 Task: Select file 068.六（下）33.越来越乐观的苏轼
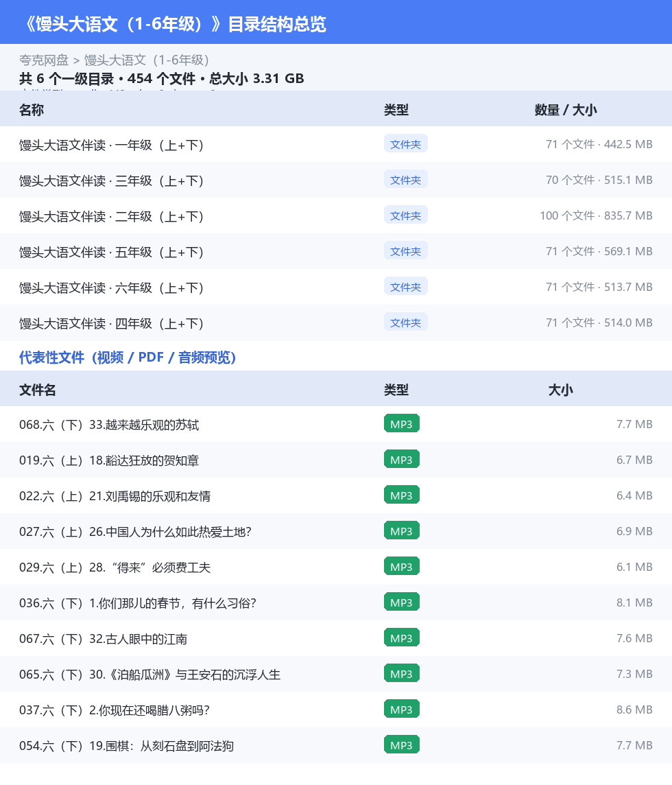point(109,425)
